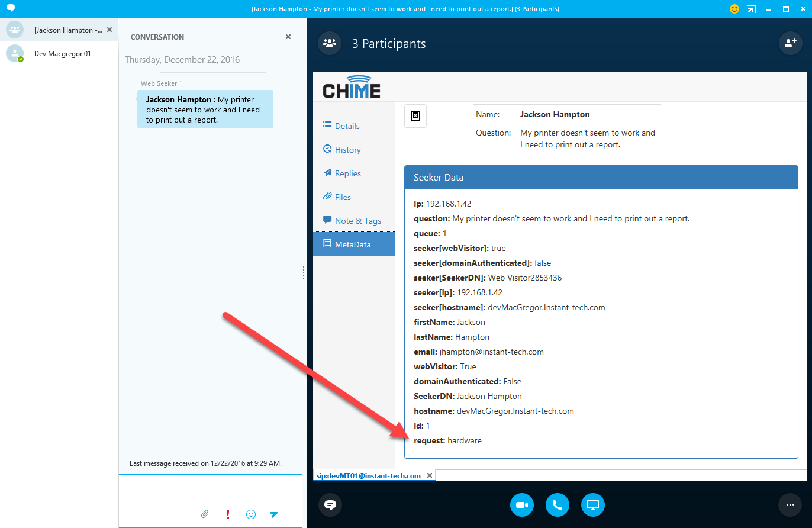Click the 'firstName: Jackson' line

449,322
